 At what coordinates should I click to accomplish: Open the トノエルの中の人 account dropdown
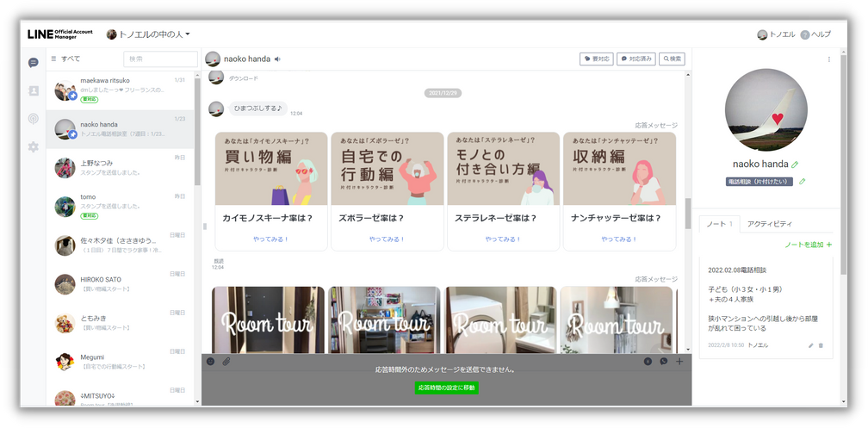point(148,34)
